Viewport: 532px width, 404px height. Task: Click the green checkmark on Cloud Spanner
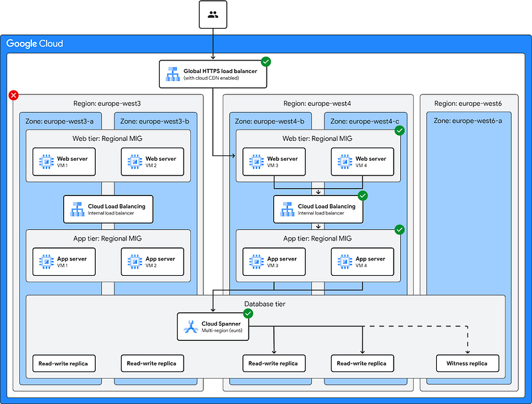[248, 314]
